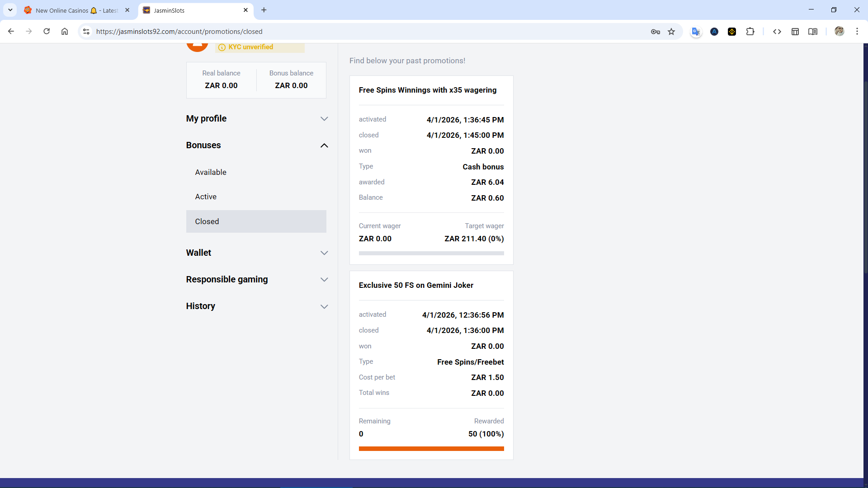The image size is (868, 488).
Task: Open the Active bonuses menu item
Action: pos(206,197)
